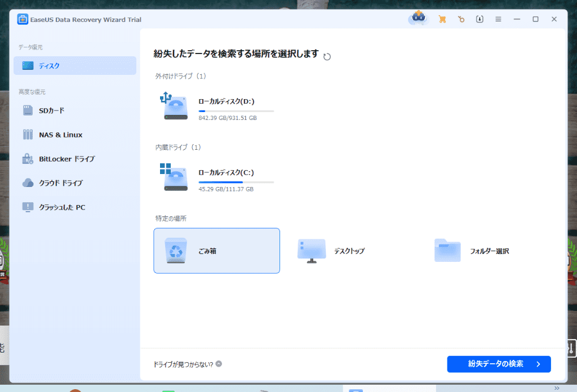The height and width of the screenshot is (392, 577).
Task: Refresh the drive list
Action: tap(327, 57)
